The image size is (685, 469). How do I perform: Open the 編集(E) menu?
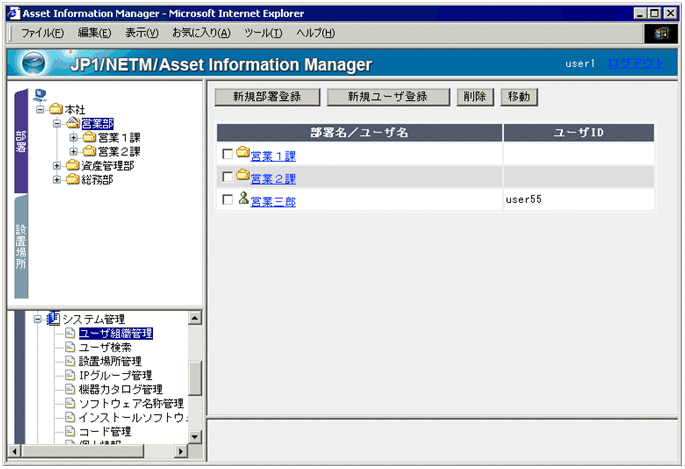click(x=94, y=33)
